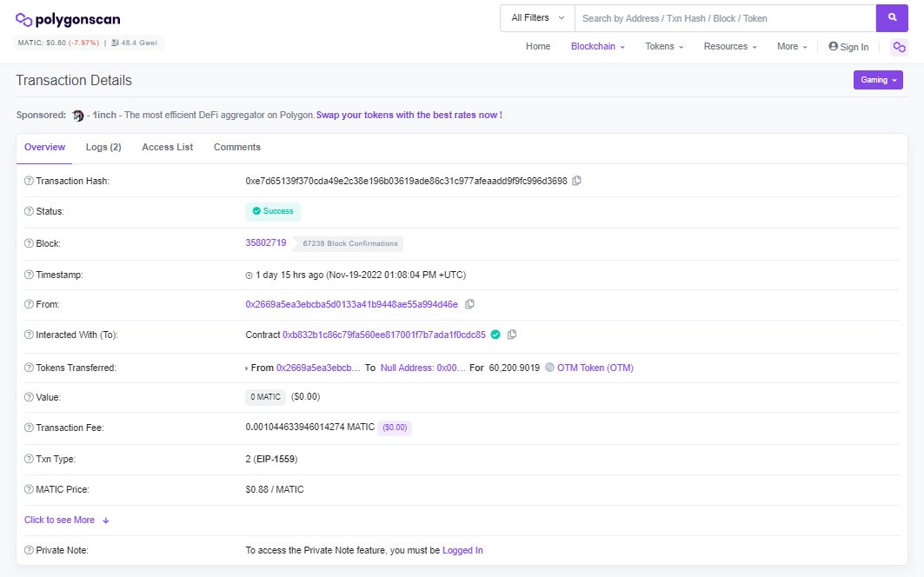Open the Logs (2) tab
Viewport: 924px width, 577px height.
click(103, 148)
